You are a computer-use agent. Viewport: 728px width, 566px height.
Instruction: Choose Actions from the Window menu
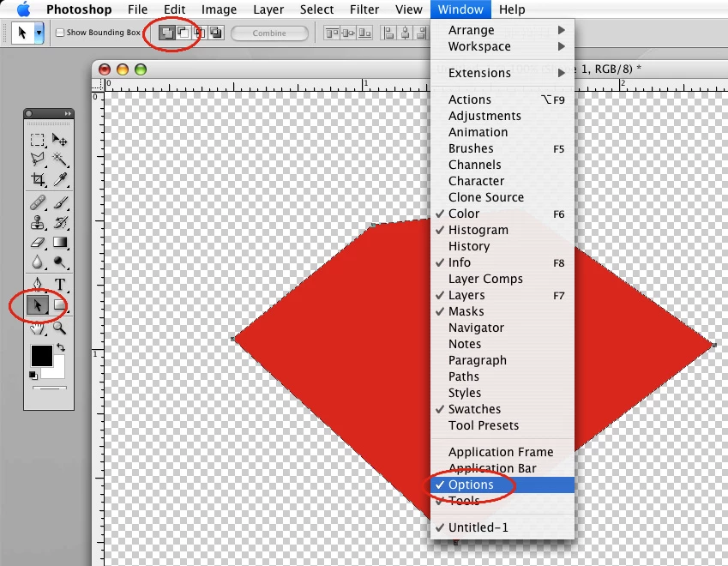502,99
